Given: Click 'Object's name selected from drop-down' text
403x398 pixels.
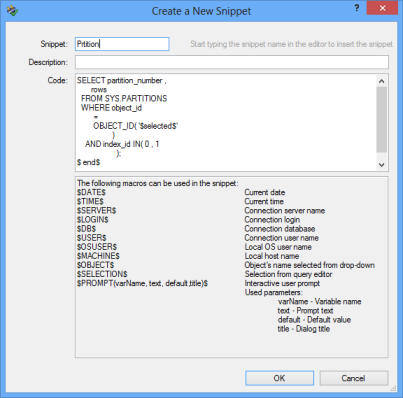Looking at the screenshot, I should tap(310, 265).
